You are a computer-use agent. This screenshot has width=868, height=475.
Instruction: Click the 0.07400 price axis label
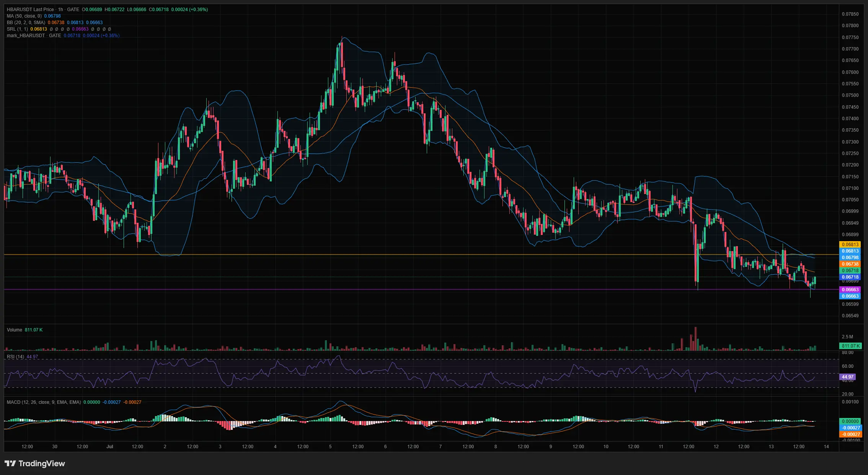[850, 118]
